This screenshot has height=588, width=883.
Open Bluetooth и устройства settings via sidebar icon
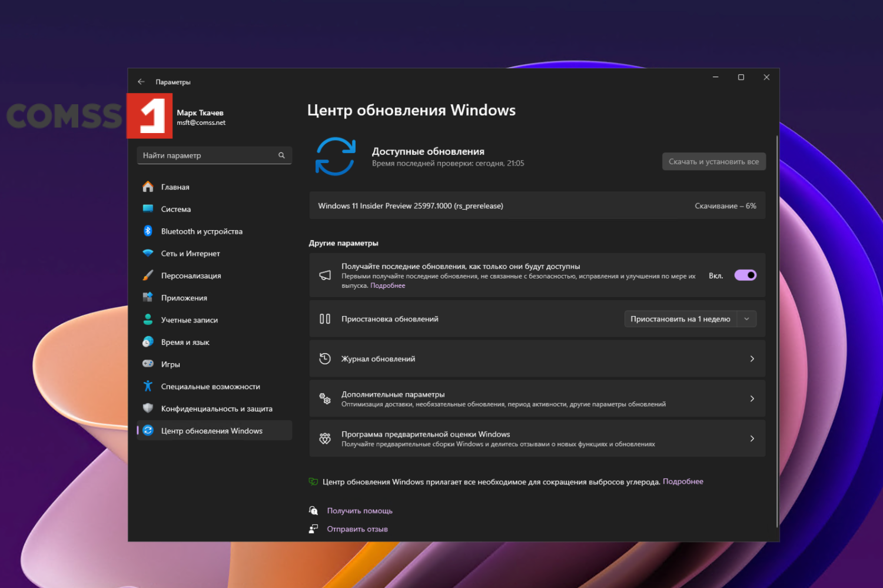[148, 231]
